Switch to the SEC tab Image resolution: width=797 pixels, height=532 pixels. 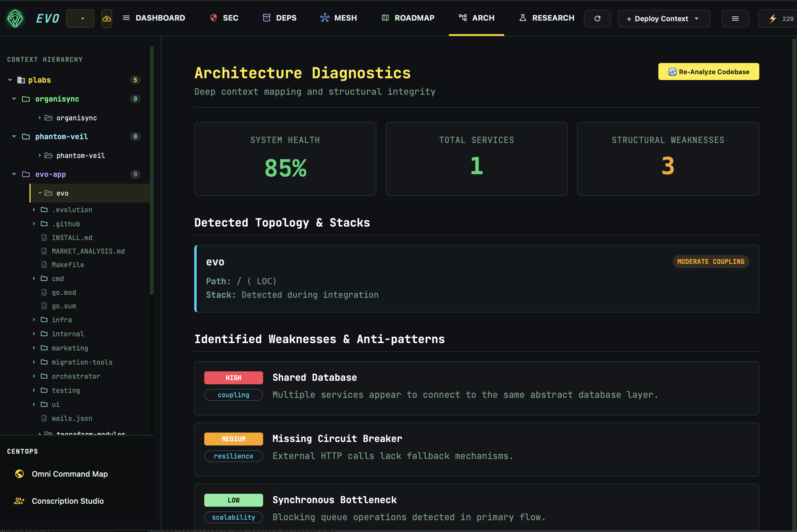coord(224,18)
